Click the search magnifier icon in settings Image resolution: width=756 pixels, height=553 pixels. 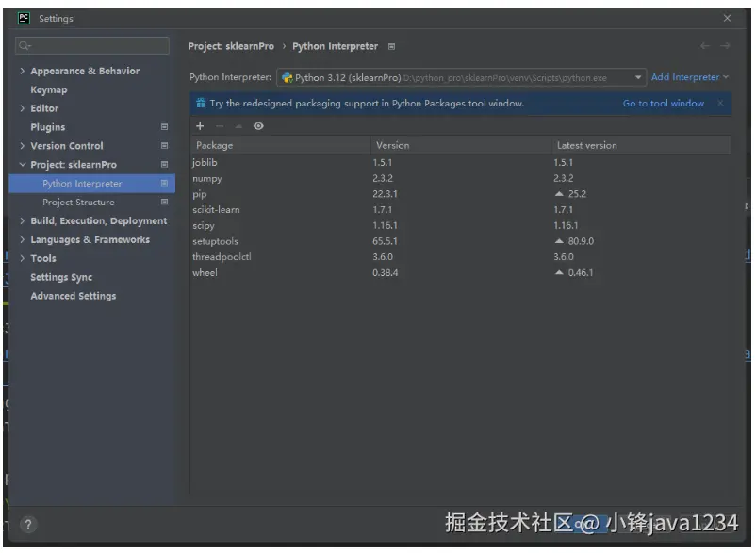click(25, 46)
